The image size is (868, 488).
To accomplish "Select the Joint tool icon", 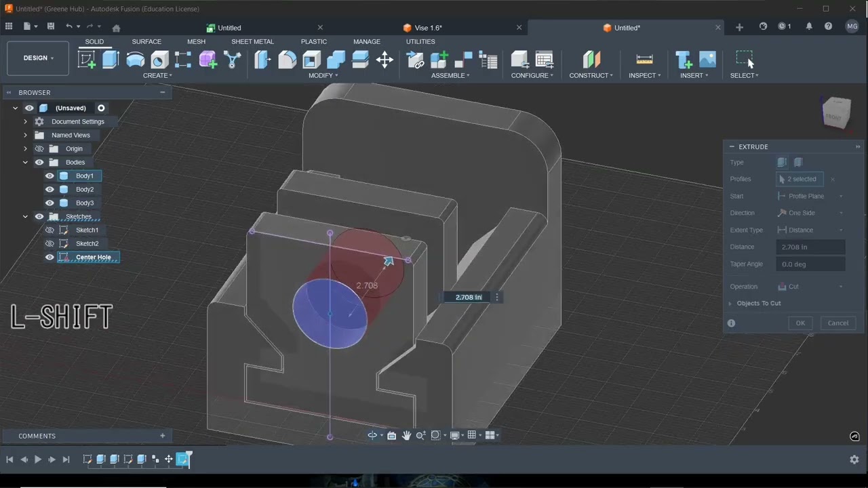I will pos(464,60).
